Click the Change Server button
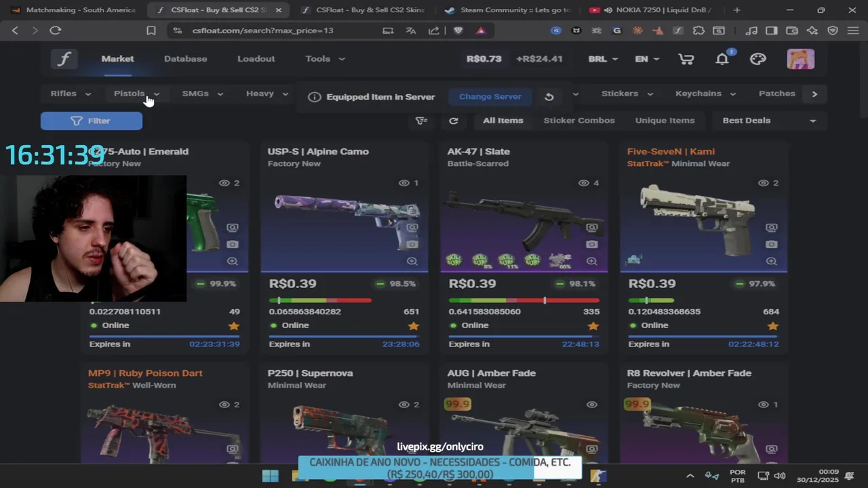This screenshot has width=868, height=488. [490, 97]
